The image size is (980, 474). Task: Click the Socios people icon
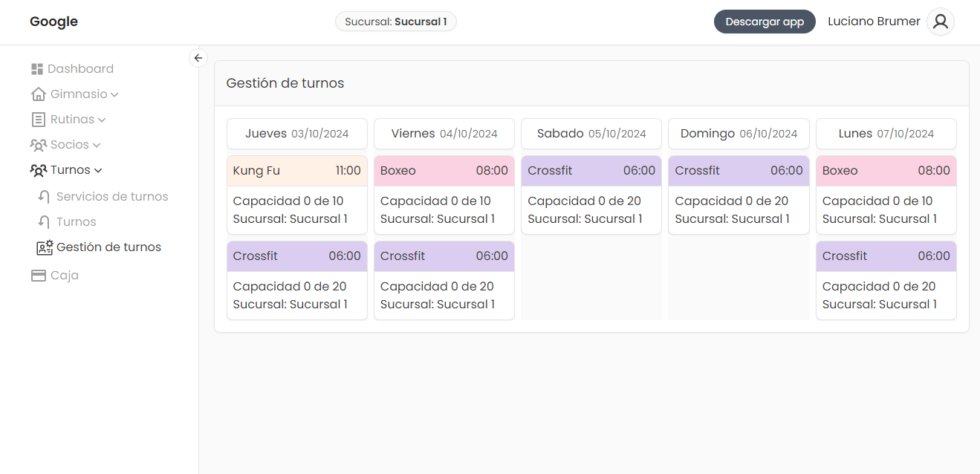[39, 145]
